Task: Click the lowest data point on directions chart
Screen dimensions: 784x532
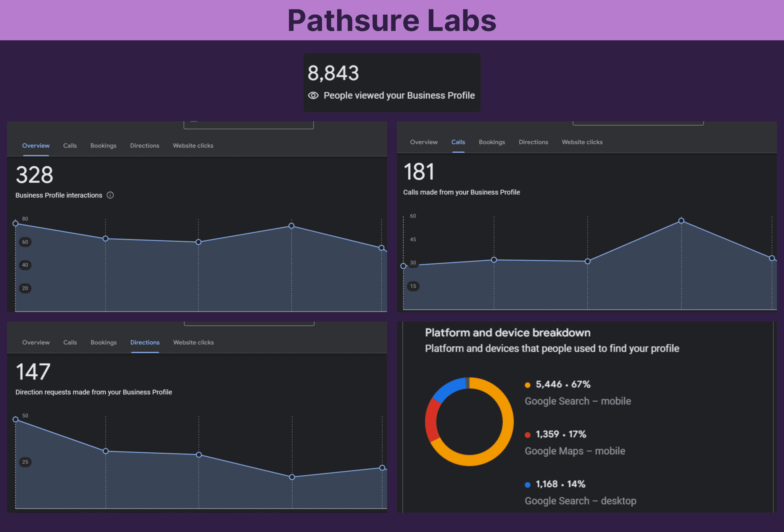Action: point(292,477)
